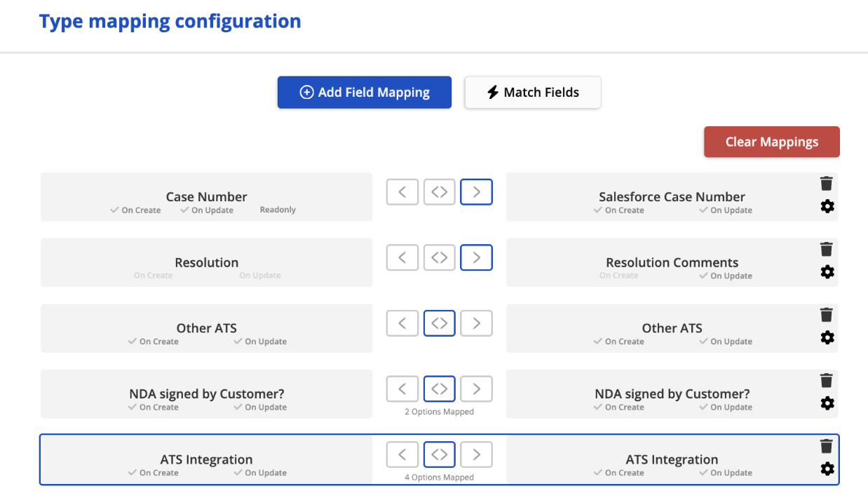Open gear settings for Other ATS mapping
This screenshot has width=868, height=498.
tap(827, 337)
